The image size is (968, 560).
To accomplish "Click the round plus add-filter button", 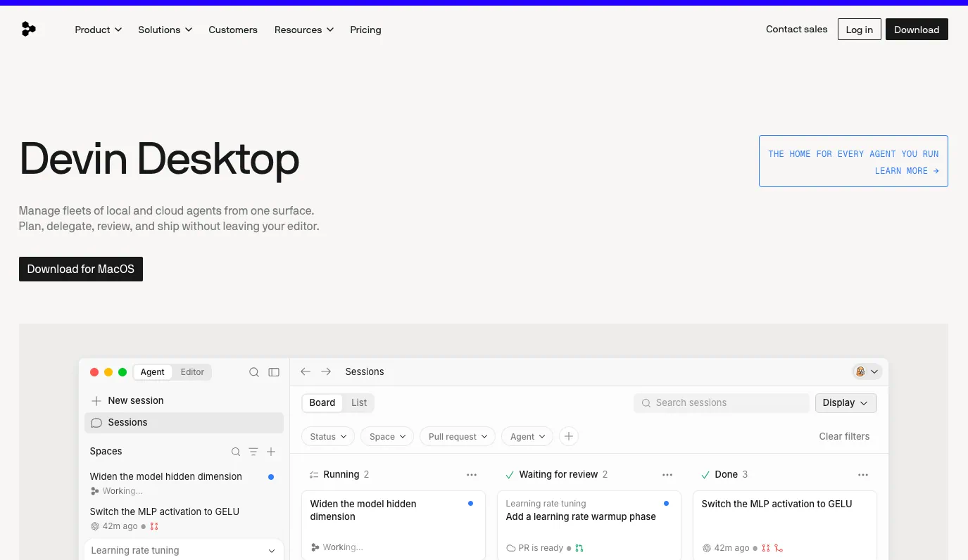I will click(x=569, y=437).
